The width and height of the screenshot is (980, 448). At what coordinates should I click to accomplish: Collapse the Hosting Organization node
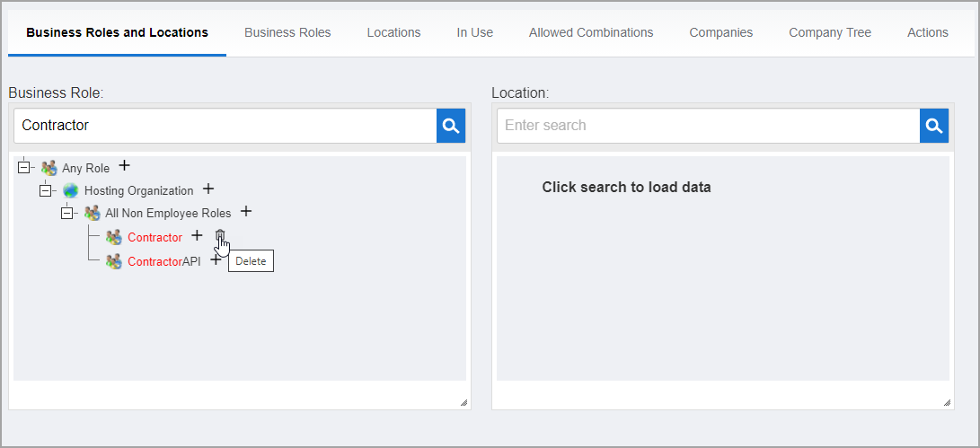coord(46,190)
